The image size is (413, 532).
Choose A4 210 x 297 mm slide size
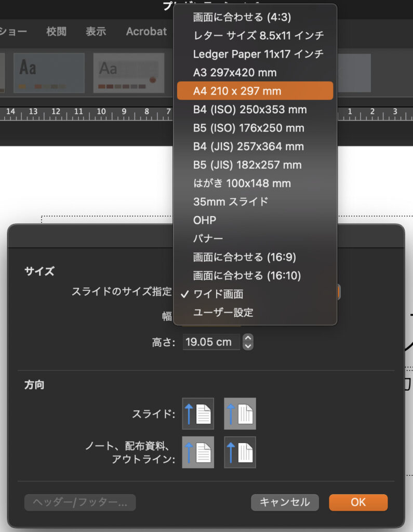pos(255,91)
